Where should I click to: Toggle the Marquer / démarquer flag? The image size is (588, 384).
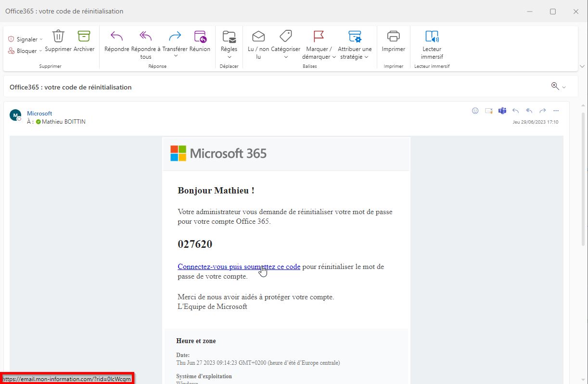coord(319,37)
